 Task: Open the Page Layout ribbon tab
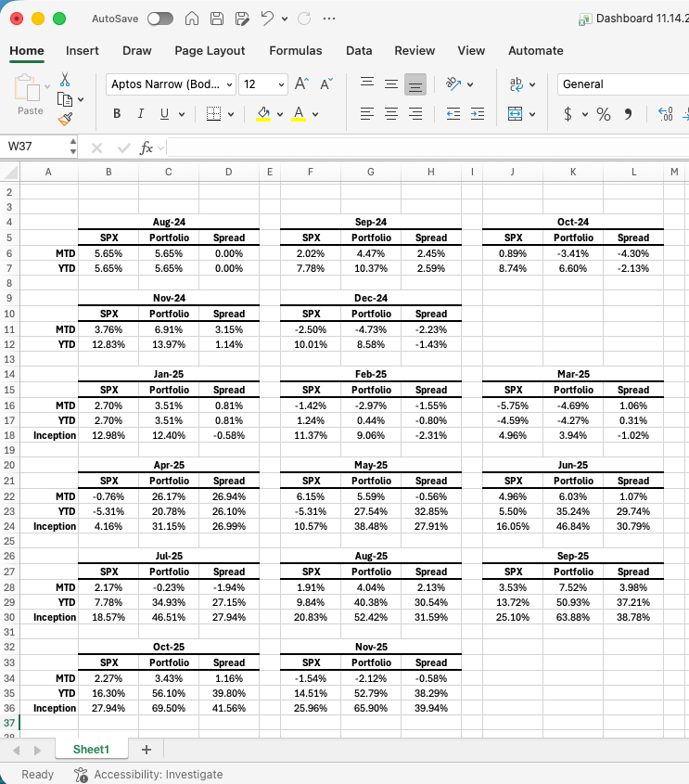pos(210,50)
